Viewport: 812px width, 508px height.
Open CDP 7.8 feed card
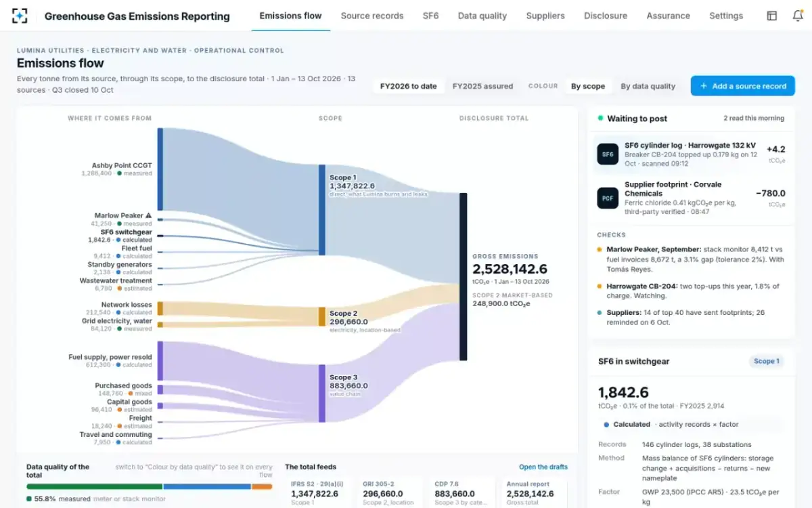pyautogui.click(x=461, y=492)
